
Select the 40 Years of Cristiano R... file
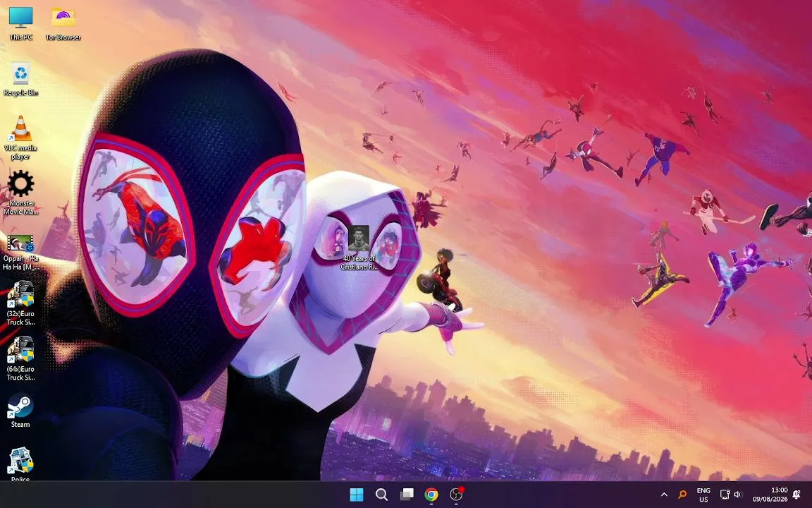358,248
